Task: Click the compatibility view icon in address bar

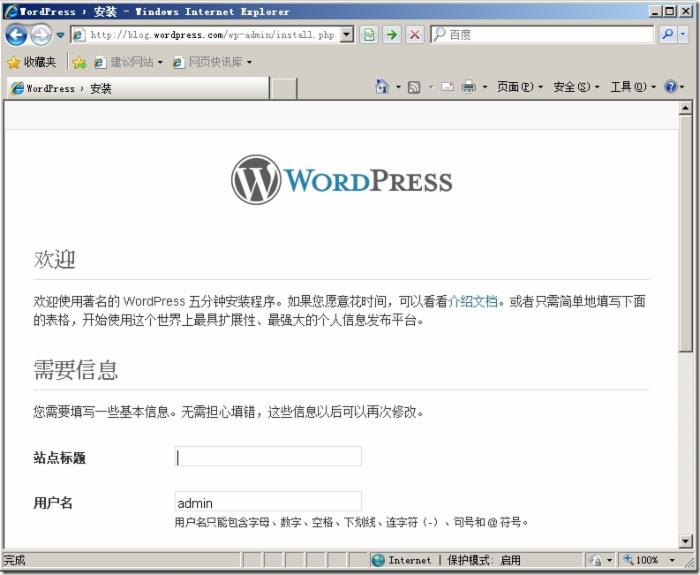Action: click(x=369, y=35)
